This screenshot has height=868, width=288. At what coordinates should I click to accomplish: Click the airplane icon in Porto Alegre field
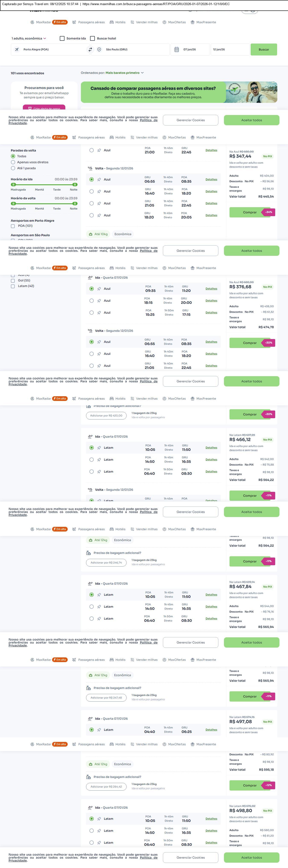tap(16, 50)
